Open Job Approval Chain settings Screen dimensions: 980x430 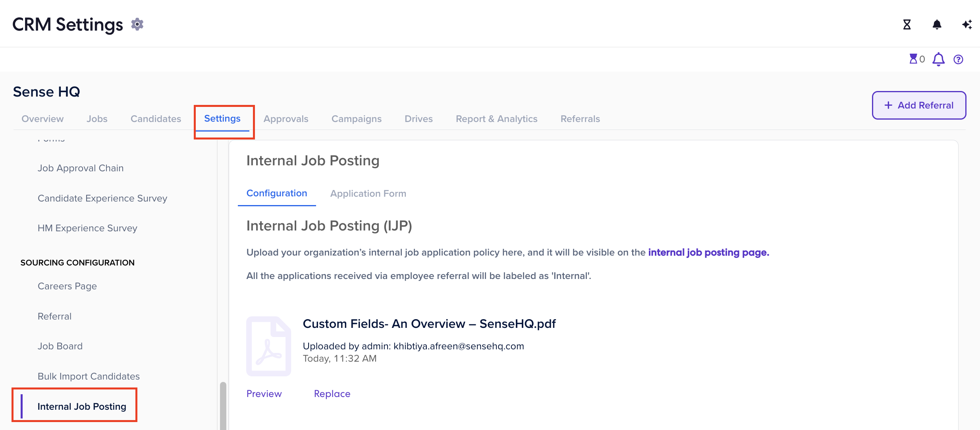(x=81, y=168)
